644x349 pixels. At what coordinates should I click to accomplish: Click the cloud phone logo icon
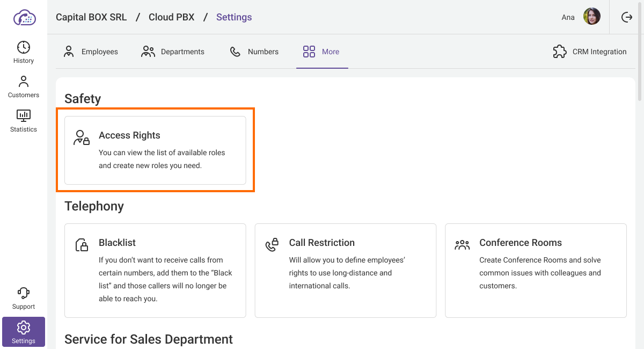[24, 17]
